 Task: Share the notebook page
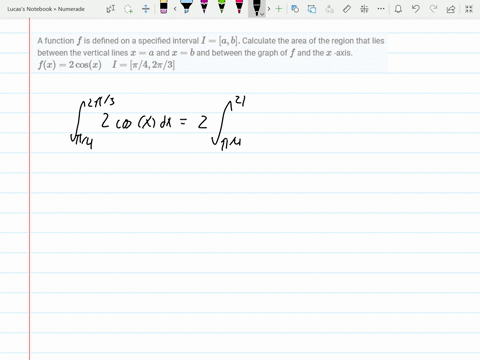coord(451,9)
